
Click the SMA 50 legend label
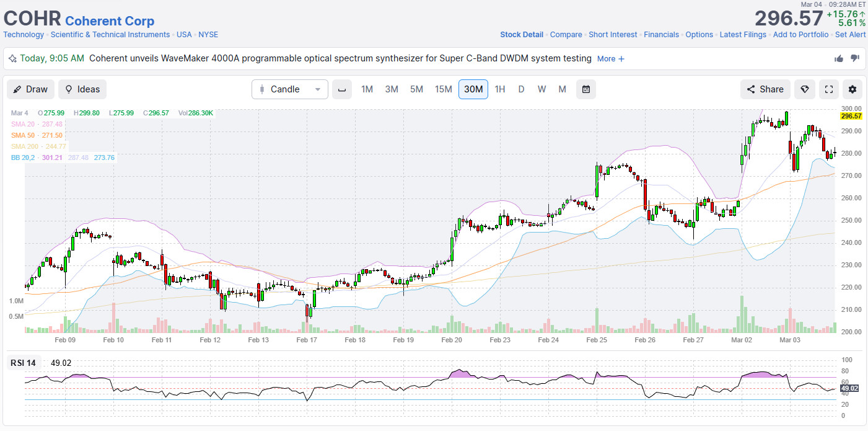pos(22,135)
